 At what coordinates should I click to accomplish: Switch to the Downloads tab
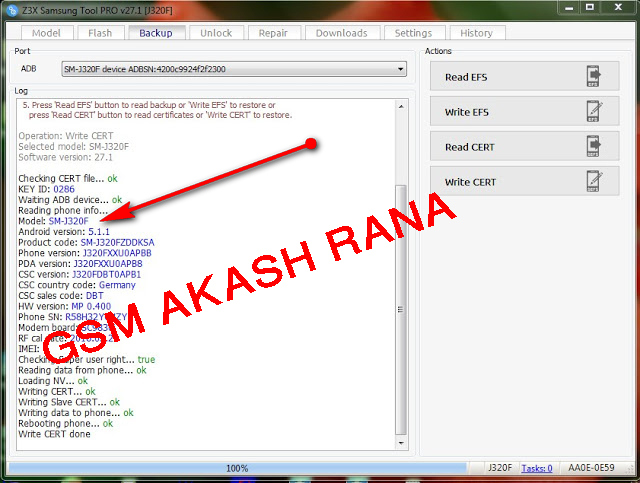point(342,33)
